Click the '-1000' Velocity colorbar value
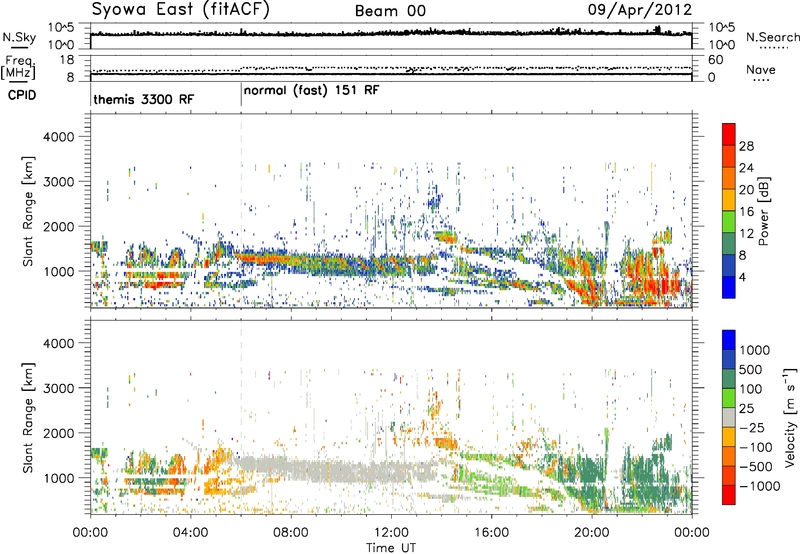 pyautogui.click(x=759, y=486)
